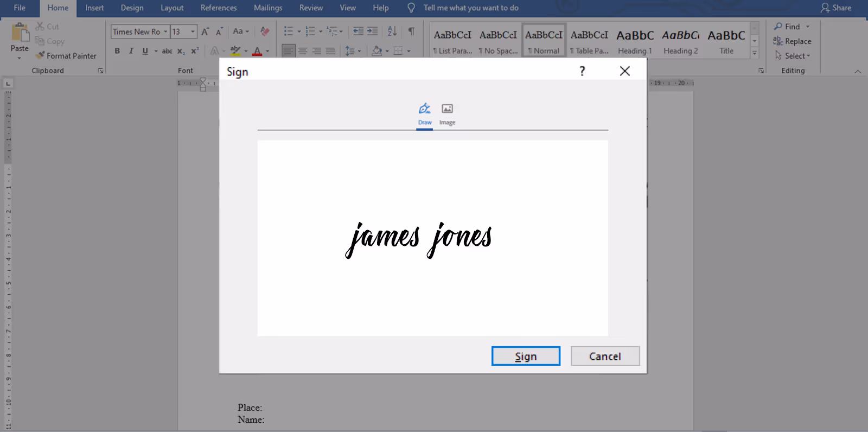Apply the Heading 1 style
The width and height of the screenshot is (868, 432).
[x=635, y=41]
